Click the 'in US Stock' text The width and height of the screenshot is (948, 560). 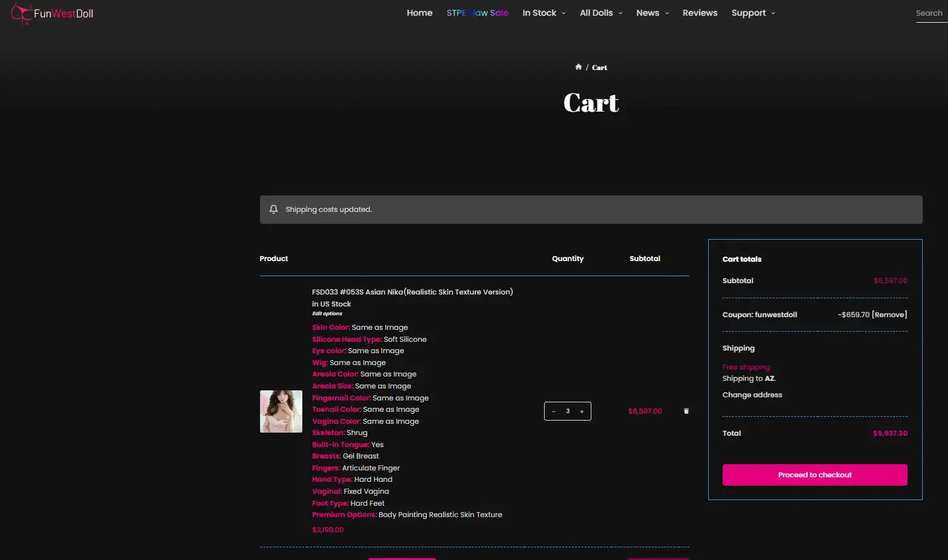[331, 304]
